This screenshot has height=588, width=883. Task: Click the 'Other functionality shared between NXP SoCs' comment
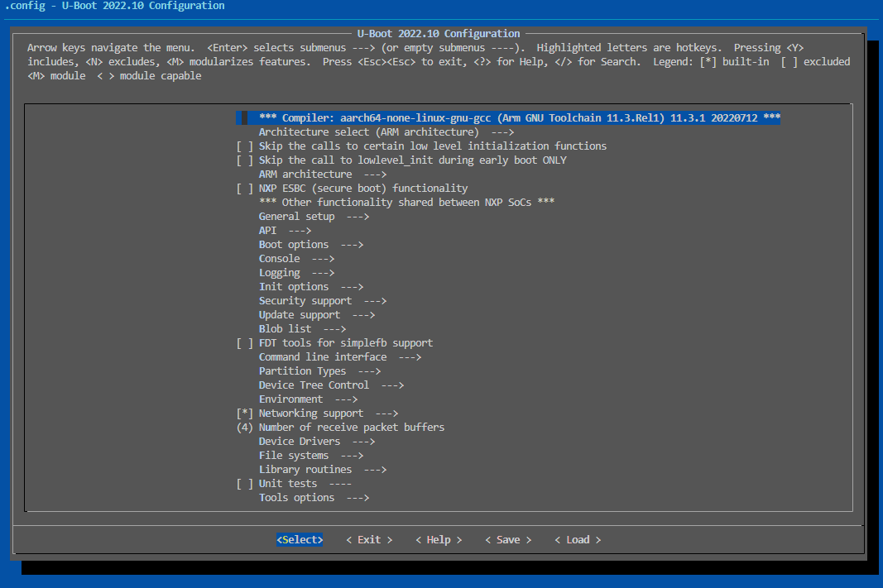point(406,203)
